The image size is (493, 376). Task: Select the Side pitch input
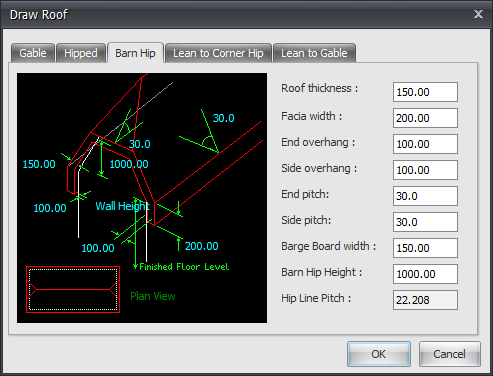coord(425,222)
